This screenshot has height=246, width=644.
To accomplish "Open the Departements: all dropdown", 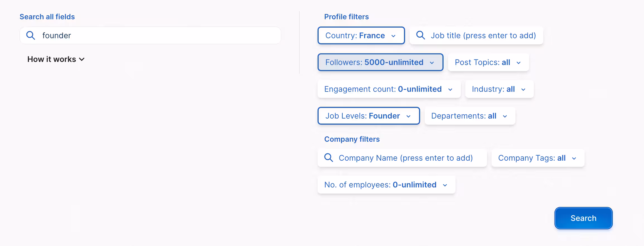I will point(469,116).
